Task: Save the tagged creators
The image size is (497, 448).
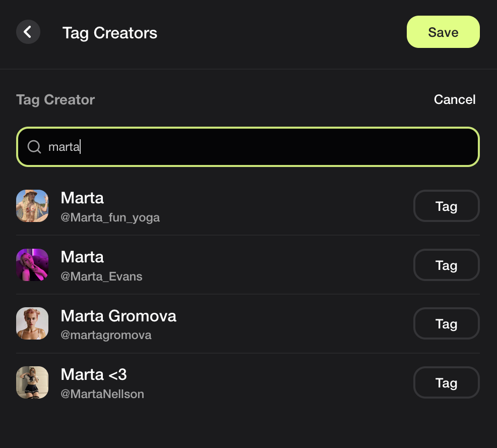Action: [443, 32]
